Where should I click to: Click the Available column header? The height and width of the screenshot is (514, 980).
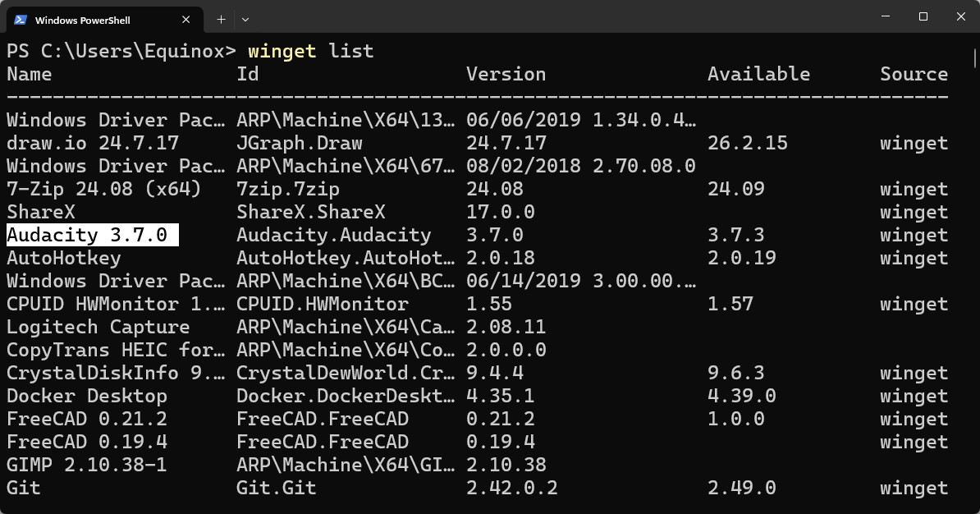(758, 74)
